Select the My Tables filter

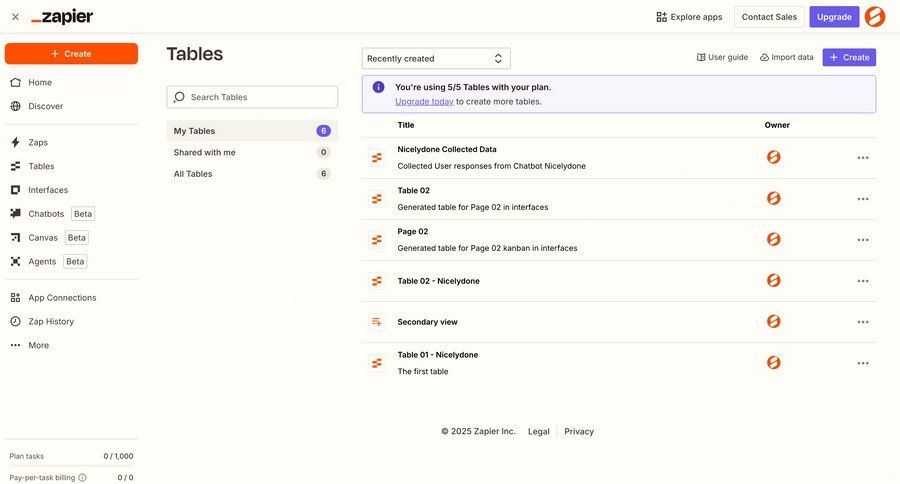(x=252, y=131)
